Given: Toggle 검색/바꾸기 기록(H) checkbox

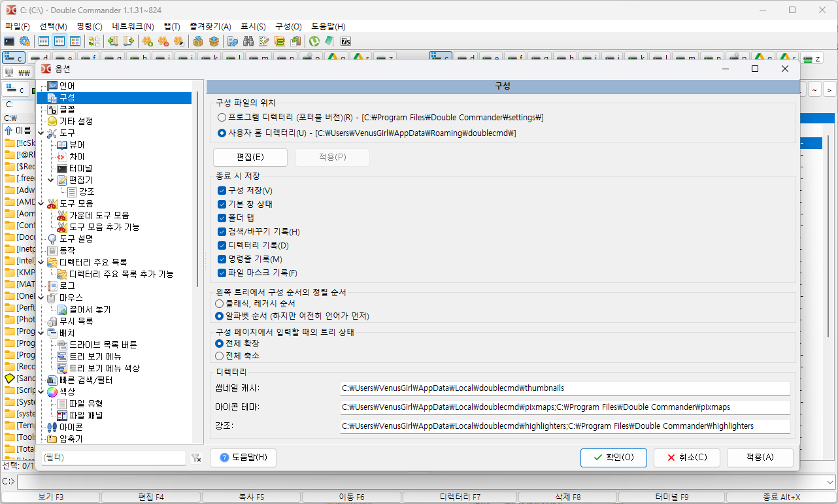Looking at the screenshot, I should point(222,231).
